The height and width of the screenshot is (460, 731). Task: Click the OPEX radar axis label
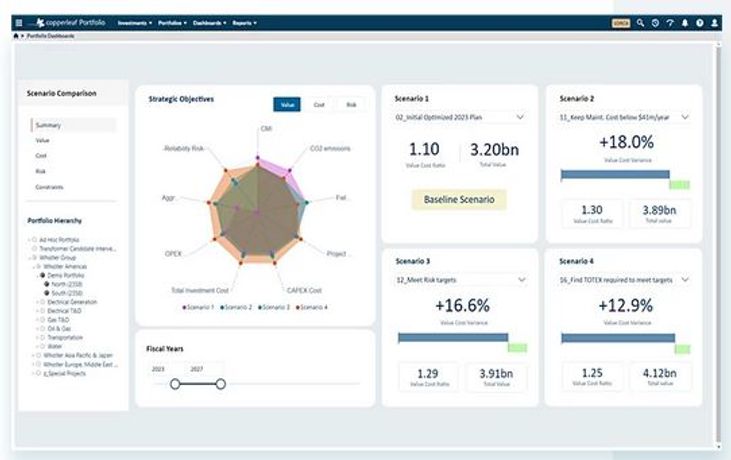173,254
